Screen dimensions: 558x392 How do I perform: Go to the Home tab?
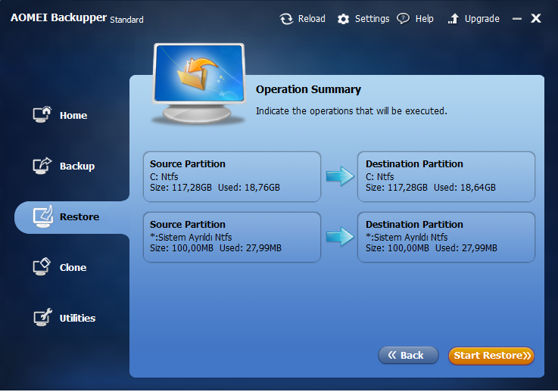pos(73,116)
